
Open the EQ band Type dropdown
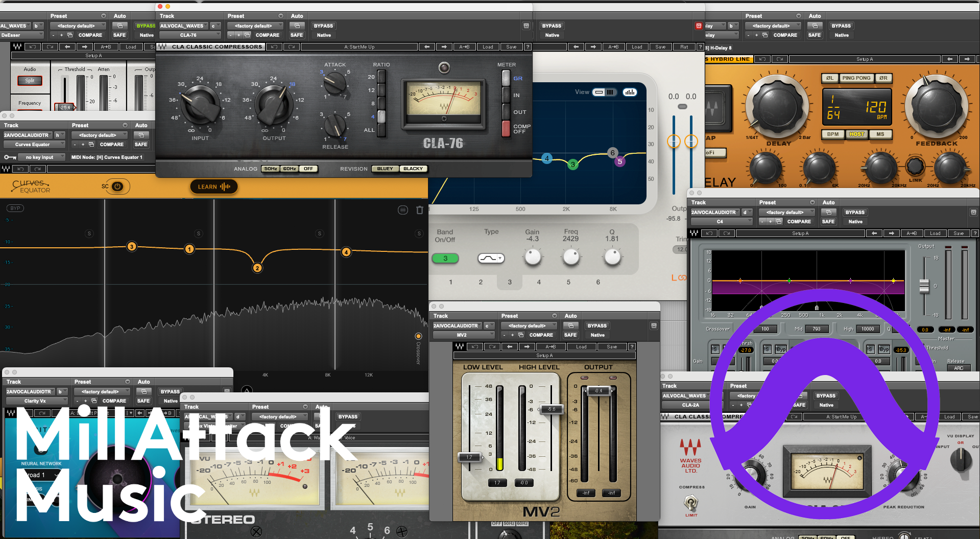pos(491,259)
